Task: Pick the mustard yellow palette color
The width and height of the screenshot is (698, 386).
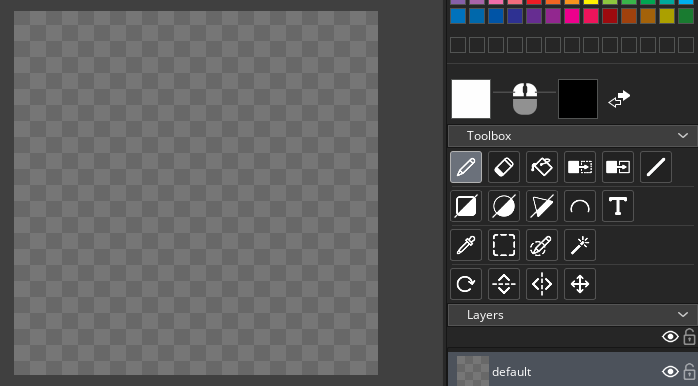Action: tap(667, 16)
